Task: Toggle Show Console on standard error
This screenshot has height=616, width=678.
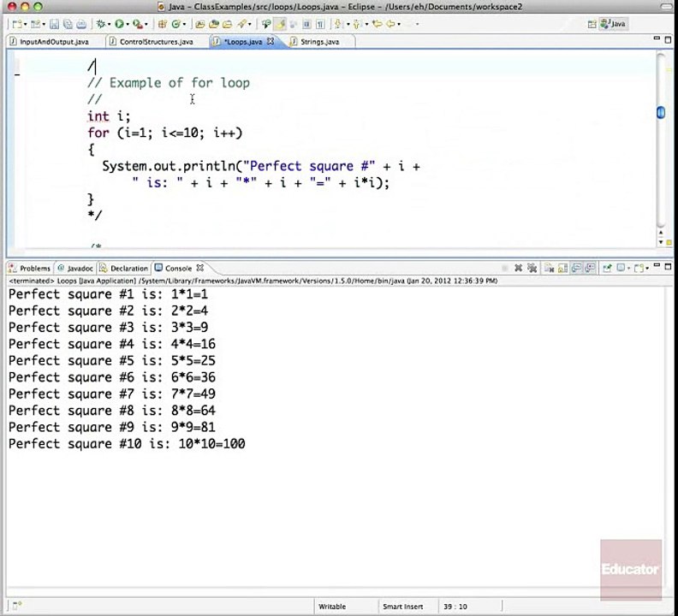Action: pyautogui.click(x=590, y=269)
